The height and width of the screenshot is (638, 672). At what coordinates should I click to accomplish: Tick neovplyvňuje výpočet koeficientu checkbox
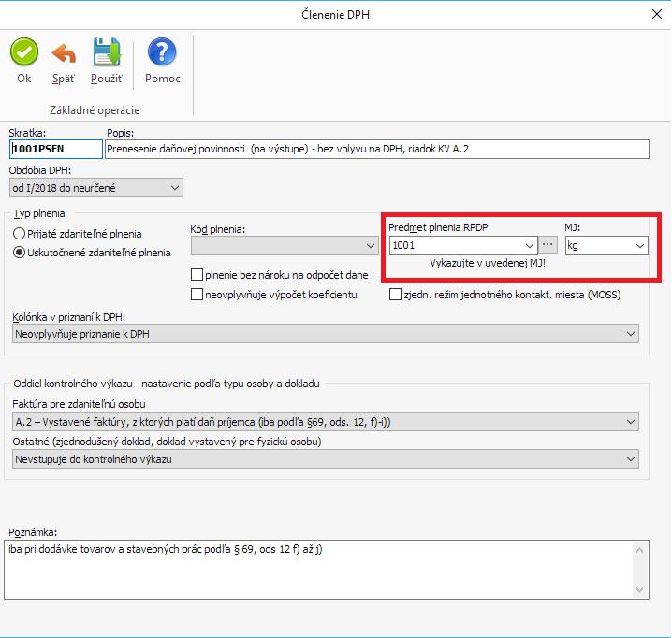197,295
